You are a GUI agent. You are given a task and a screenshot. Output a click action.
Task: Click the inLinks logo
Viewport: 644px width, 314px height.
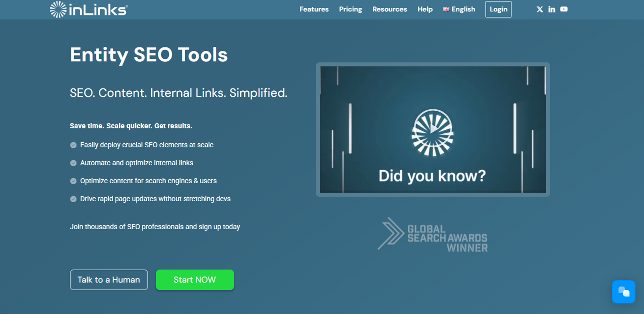pyautogui.click(x=89, y=9)
